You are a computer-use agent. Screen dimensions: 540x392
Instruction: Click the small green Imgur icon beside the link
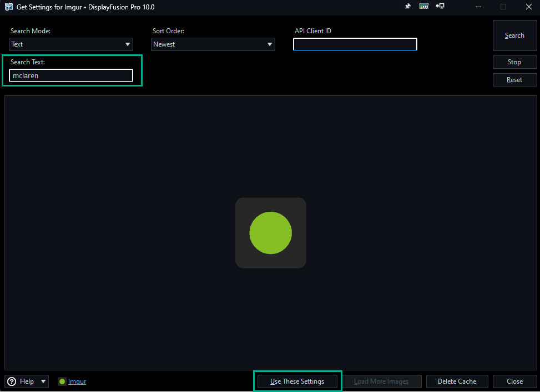click(x=62, y=381)
